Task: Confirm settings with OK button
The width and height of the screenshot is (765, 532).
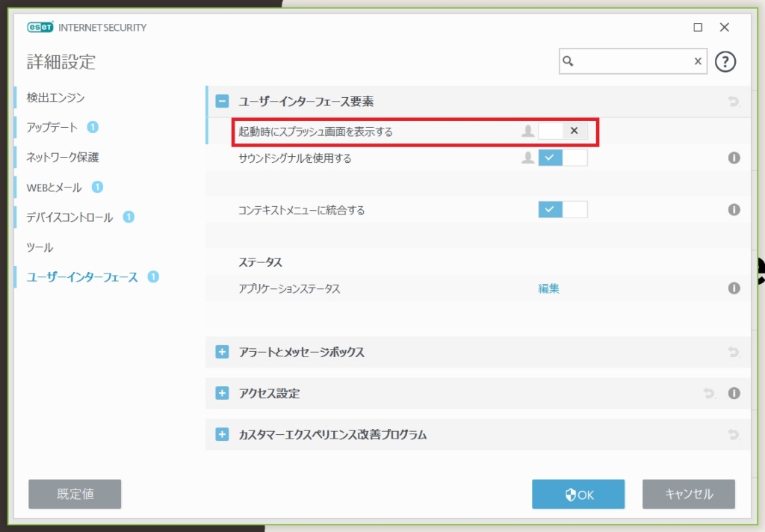Action: pyautogui.click(x=578, y=494)
